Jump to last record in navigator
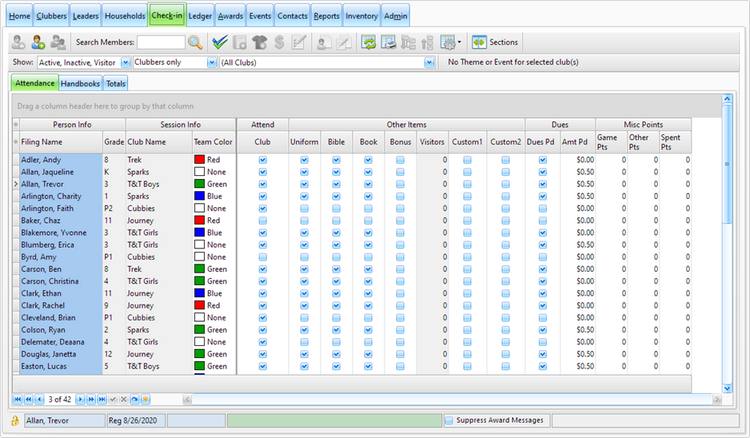This screenshot has height=438, width=750. (101, 399)
